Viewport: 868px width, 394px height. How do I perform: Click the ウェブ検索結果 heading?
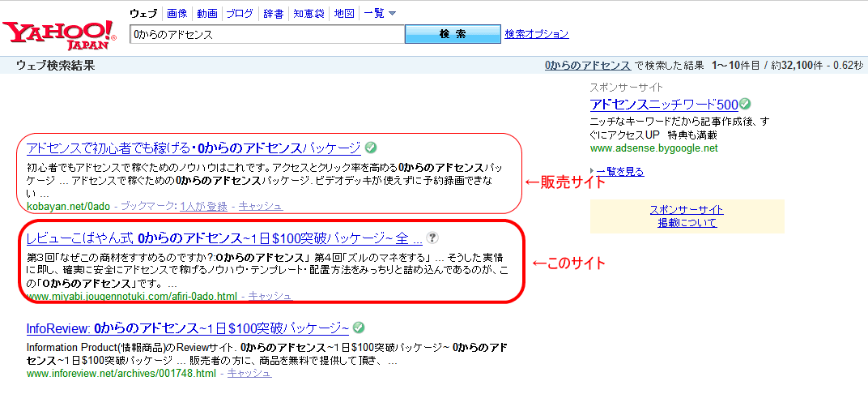(x=56, y=65)
